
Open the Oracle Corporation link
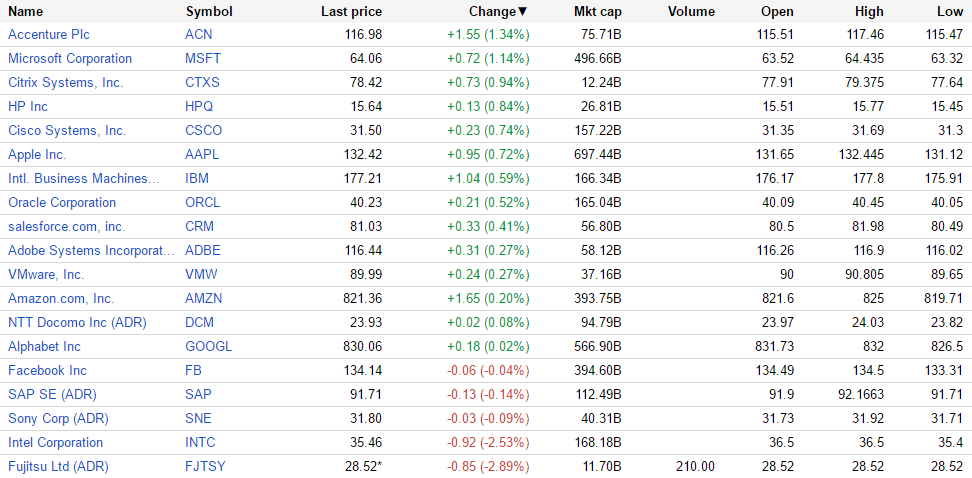click(x=62, y=202)
